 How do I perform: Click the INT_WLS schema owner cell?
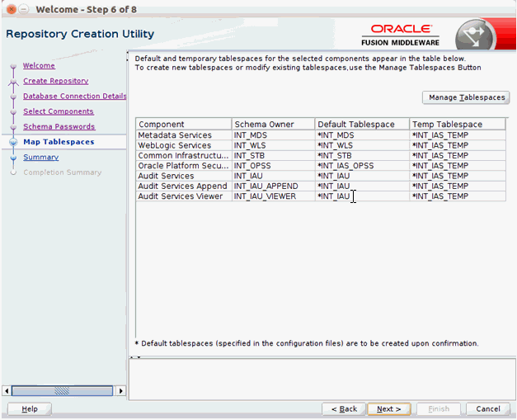click(x=273, y=145)
